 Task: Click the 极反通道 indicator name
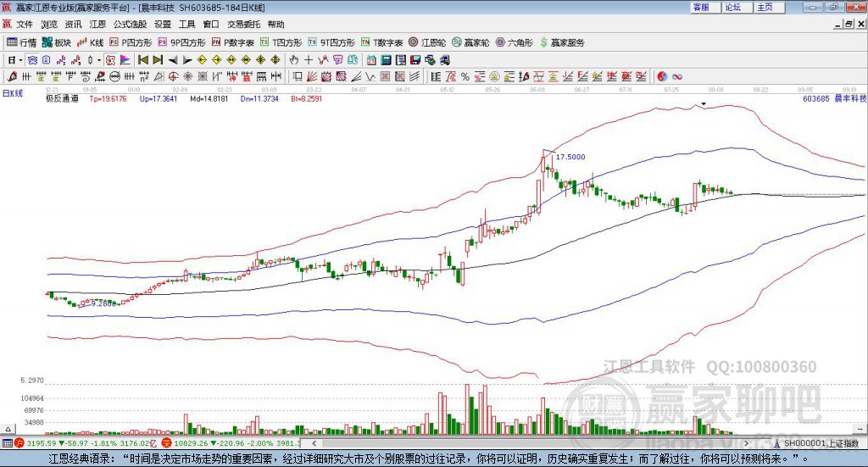tap(62, 98)
